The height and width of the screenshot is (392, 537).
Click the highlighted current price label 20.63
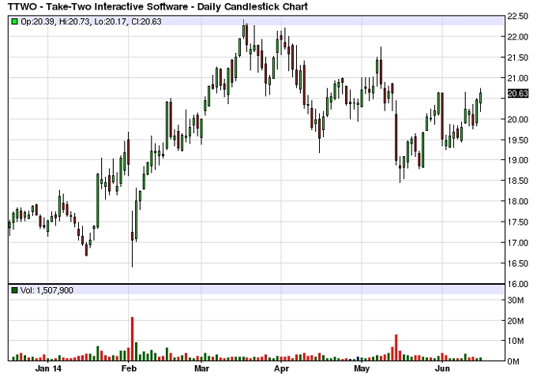pyautogui.click(x=517, y=93)
